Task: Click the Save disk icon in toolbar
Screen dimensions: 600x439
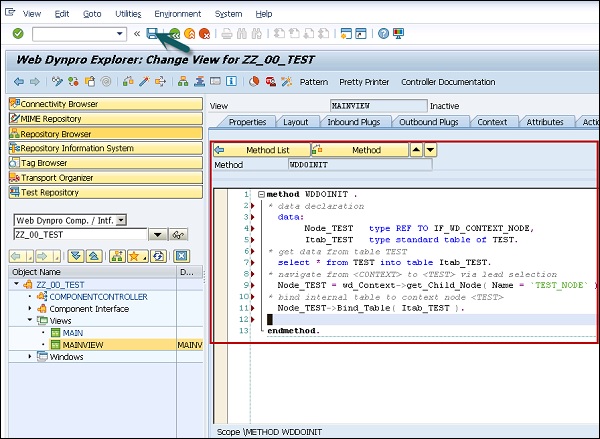Action: tap(152, 34)
